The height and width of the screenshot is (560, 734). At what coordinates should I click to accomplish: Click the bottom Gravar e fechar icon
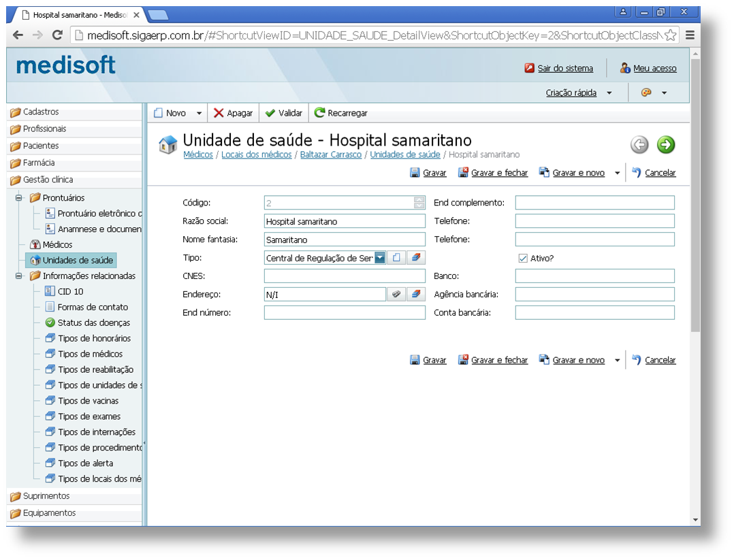[x=463, y=360]
